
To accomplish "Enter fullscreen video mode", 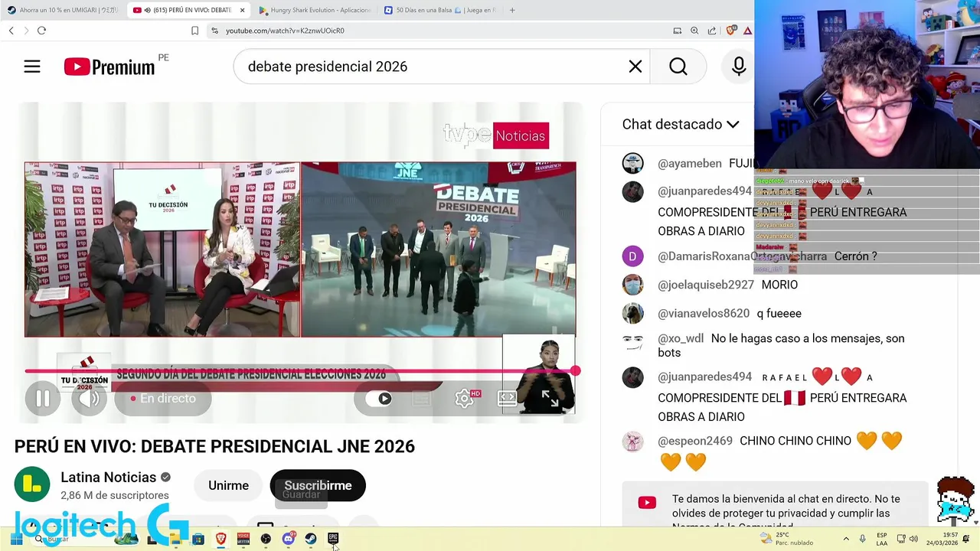I will [550, 399].
